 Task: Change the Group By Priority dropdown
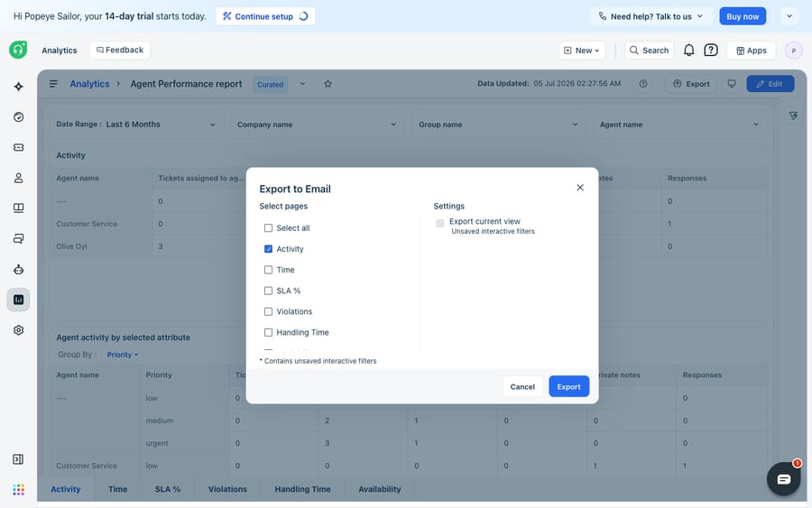(122, 355)
